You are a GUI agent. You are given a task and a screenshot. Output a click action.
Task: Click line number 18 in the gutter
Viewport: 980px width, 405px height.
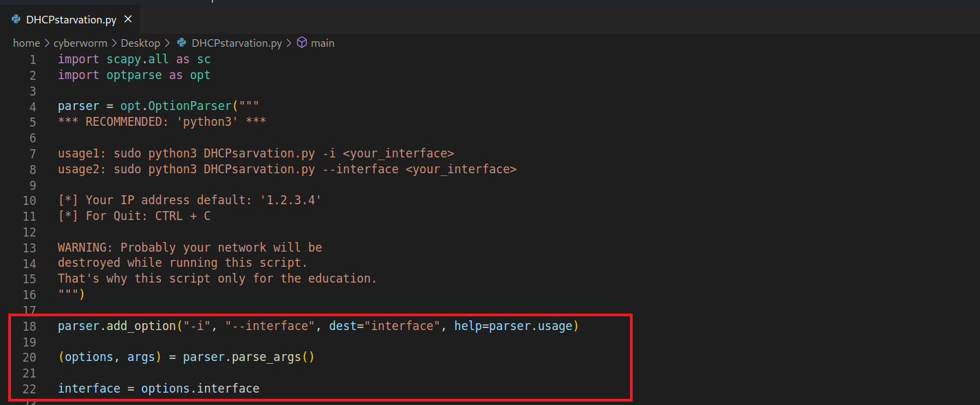click(x=29, y=326)
